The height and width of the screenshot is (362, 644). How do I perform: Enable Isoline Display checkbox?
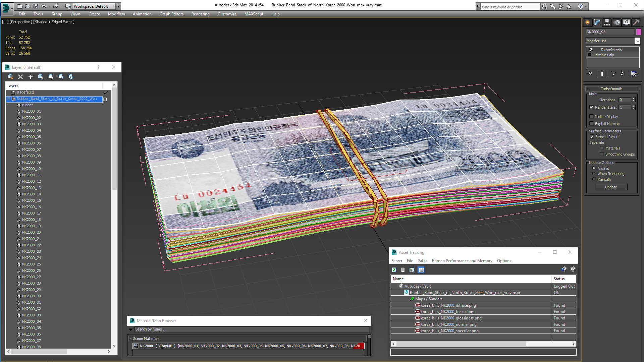pyautogui.click(x=592, y=117)
